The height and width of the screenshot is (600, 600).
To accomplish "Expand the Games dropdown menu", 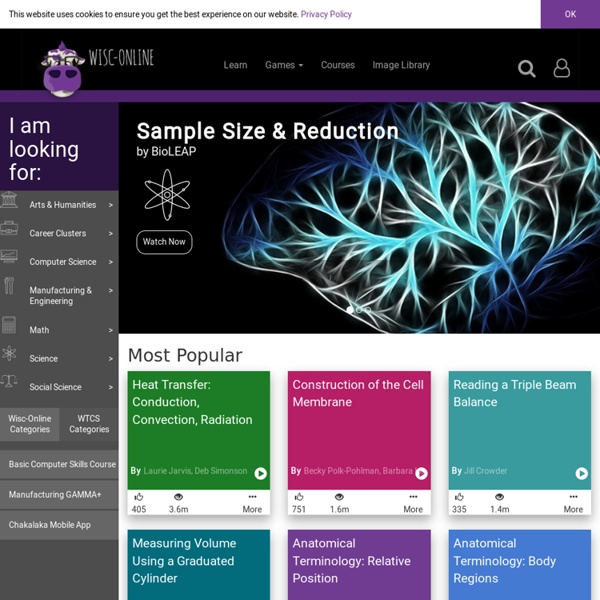I will click(284, 65).
